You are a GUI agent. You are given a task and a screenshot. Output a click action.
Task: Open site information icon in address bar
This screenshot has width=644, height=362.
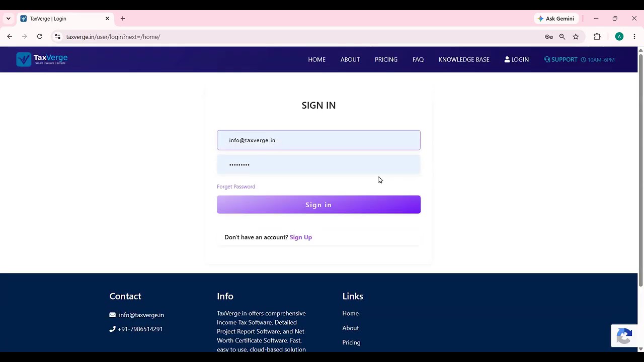(57, 37)
